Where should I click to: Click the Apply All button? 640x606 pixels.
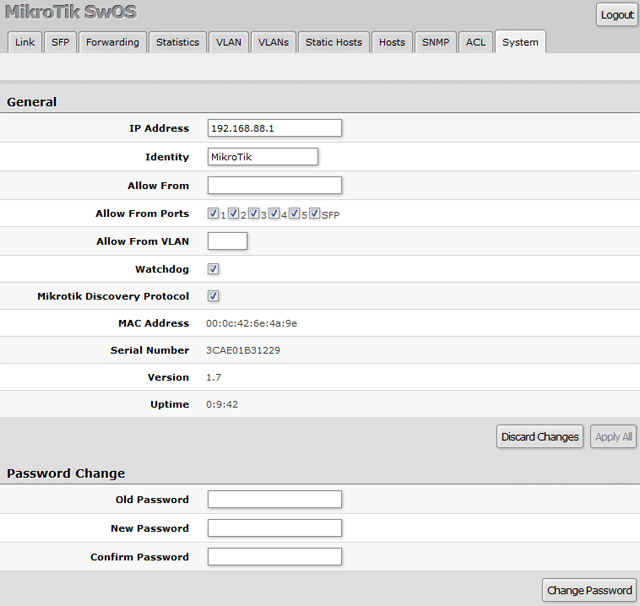[x=613, y=437]
